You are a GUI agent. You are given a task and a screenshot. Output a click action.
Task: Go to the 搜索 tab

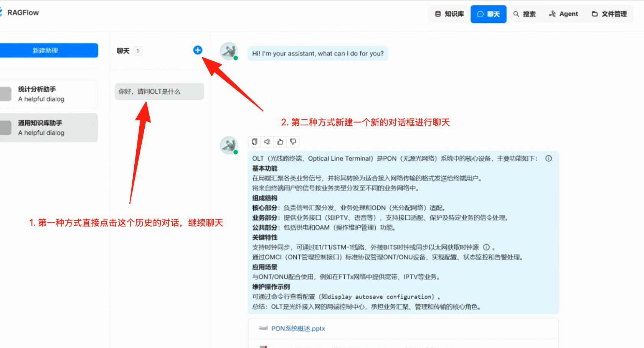click(525, 14)
